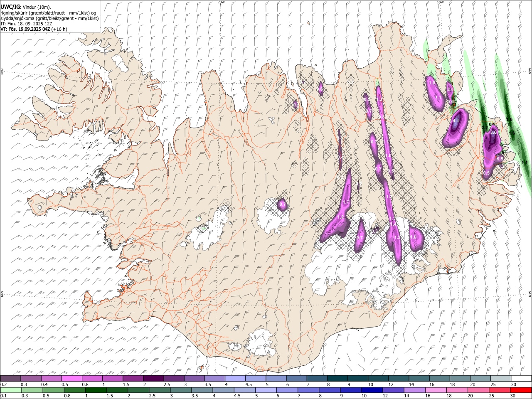The image size is (532, 399).
Task: Click the darkest purple swatch above the upper-scale 2 label
Action: coord(154,379)
